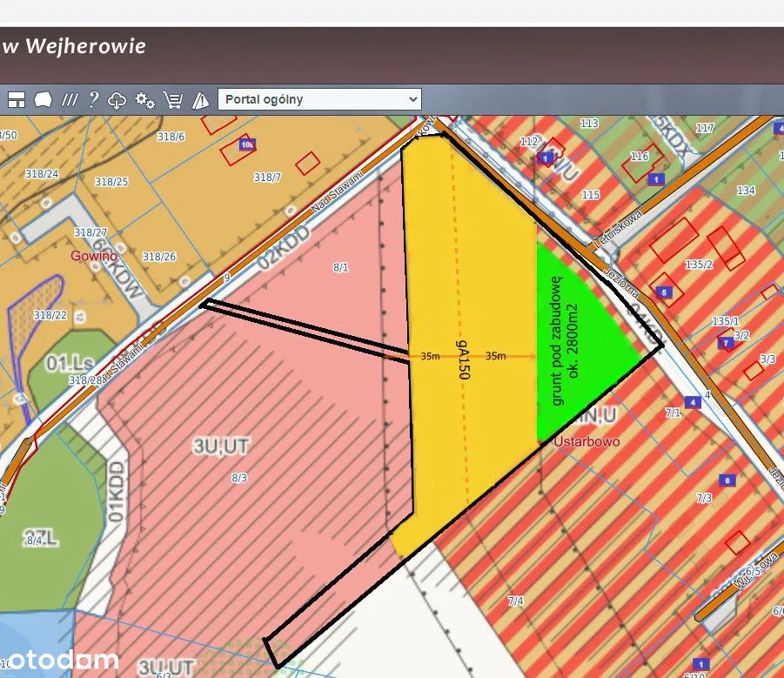This screenshot has height=678, width=784.
Task: Click the layout panels icon in toolbar
Action: [x=17, y=100]
